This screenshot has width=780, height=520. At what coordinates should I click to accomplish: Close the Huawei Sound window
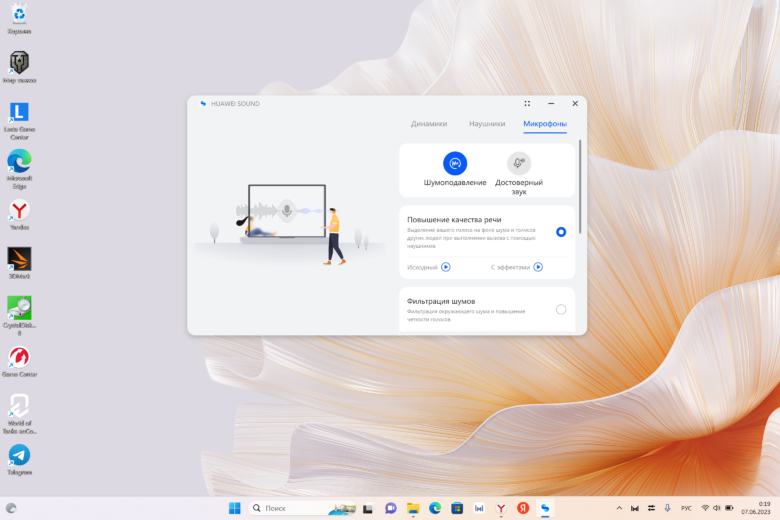pos(575,104)
